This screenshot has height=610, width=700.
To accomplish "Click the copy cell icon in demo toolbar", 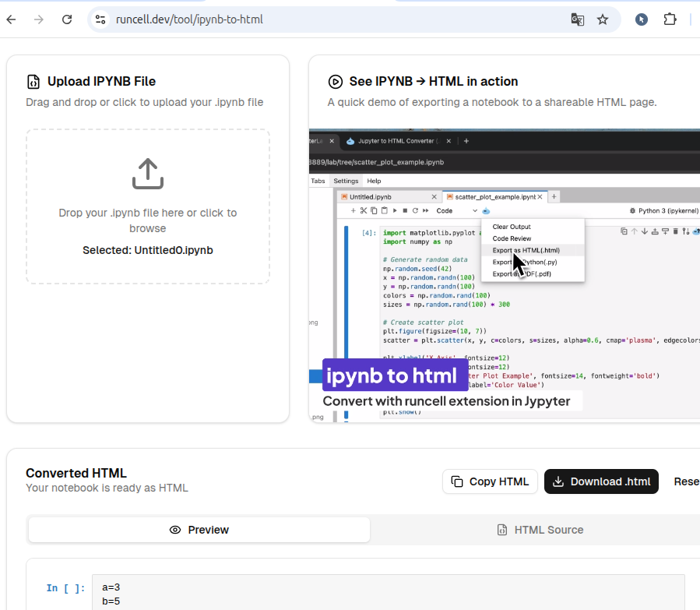I will click(x=374, y=211).
